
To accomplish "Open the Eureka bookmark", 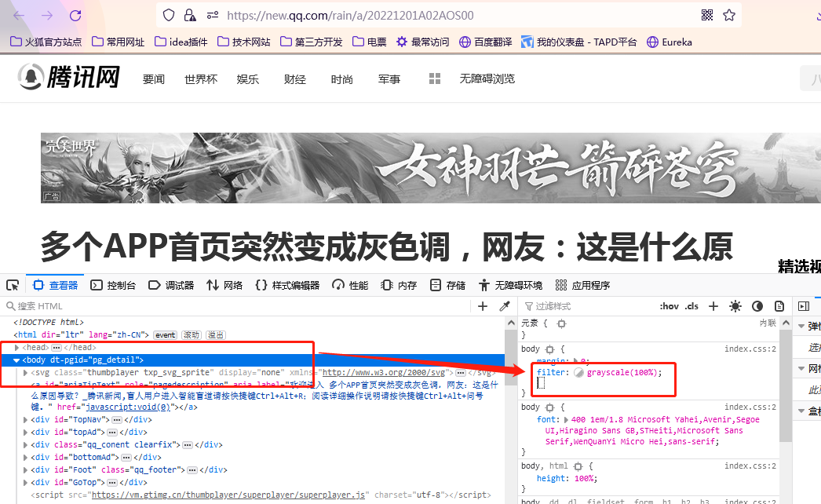I will (x=670, y=42).
